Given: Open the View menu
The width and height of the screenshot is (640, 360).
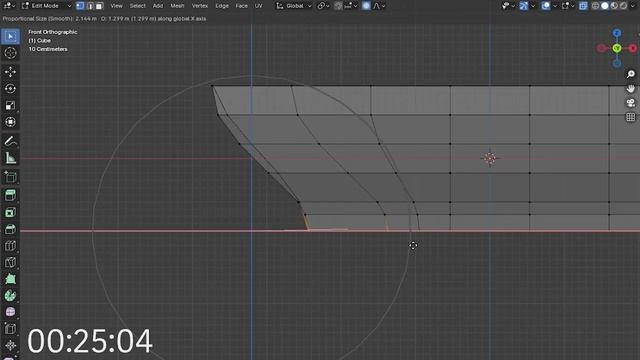Looking at the screenshot, I should pos(116,6).
